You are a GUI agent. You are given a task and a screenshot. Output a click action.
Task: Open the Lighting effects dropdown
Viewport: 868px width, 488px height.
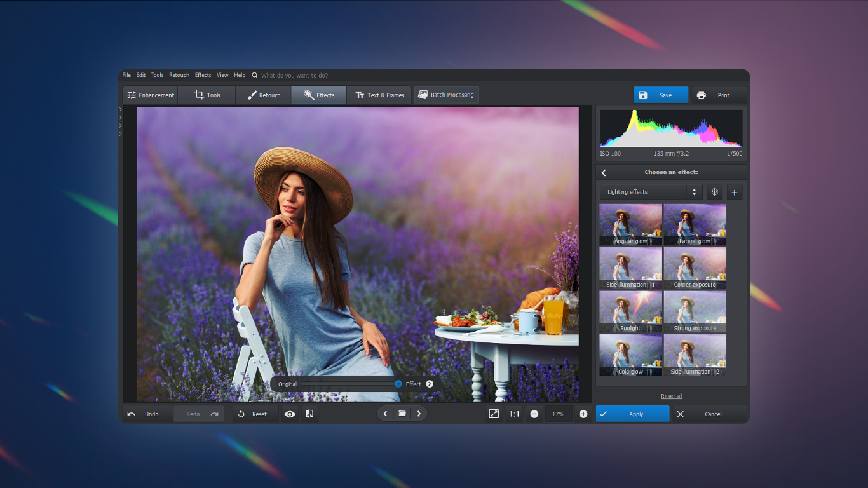651,192
